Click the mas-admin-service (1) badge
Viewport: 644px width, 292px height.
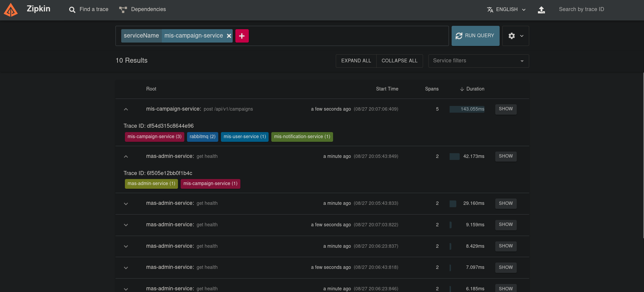point(151,184)
